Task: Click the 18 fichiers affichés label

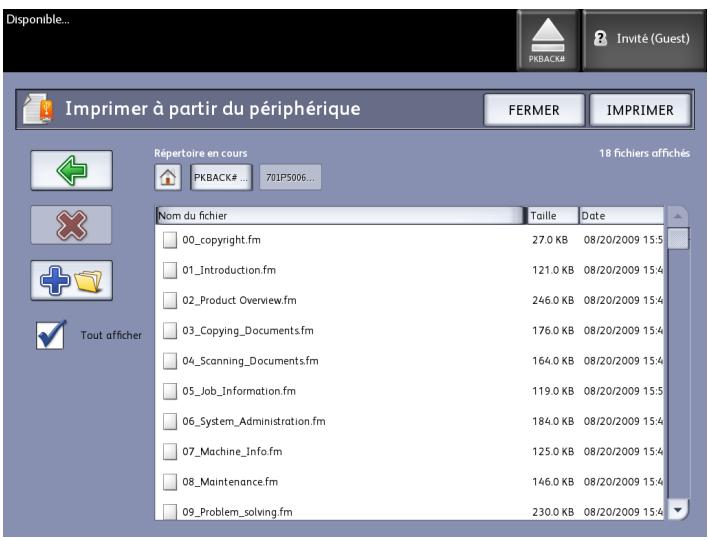Action: [644, 153]
